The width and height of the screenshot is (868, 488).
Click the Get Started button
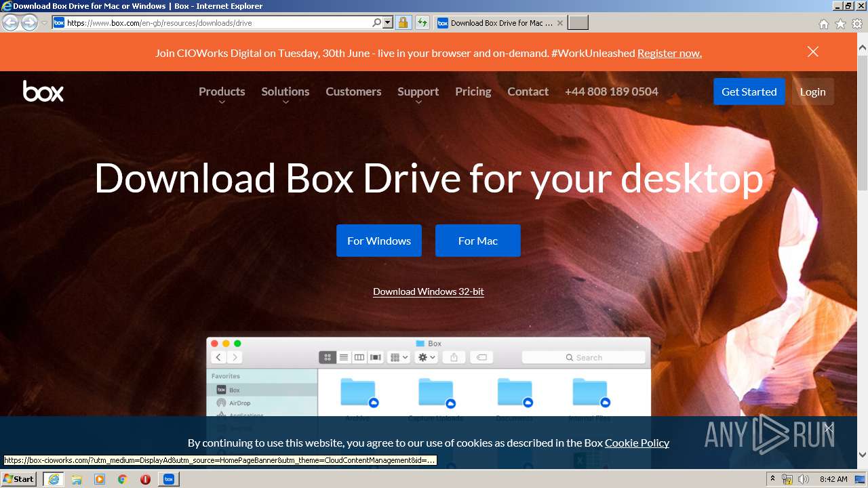749,91
